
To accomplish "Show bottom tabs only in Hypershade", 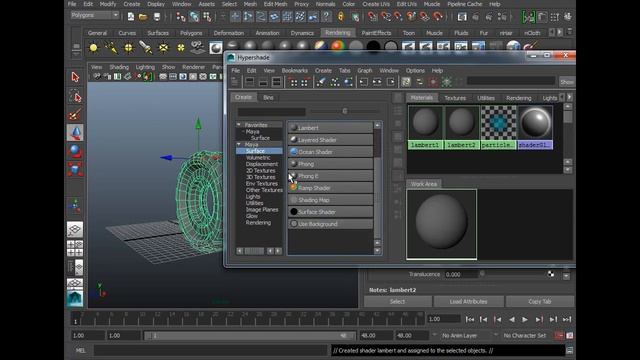I will 263,82.
